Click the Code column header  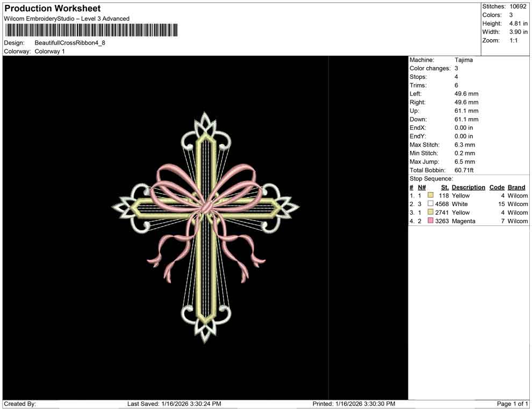click(x=497, y=187)
